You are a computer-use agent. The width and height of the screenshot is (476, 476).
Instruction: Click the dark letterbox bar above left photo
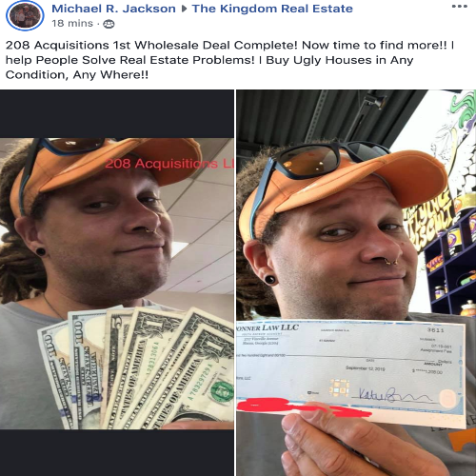[117, 114]
